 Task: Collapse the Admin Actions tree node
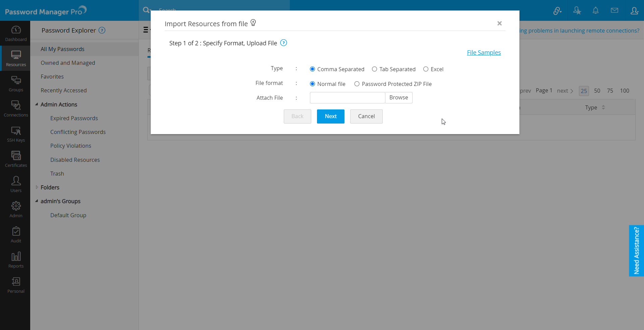coord(37,104)
